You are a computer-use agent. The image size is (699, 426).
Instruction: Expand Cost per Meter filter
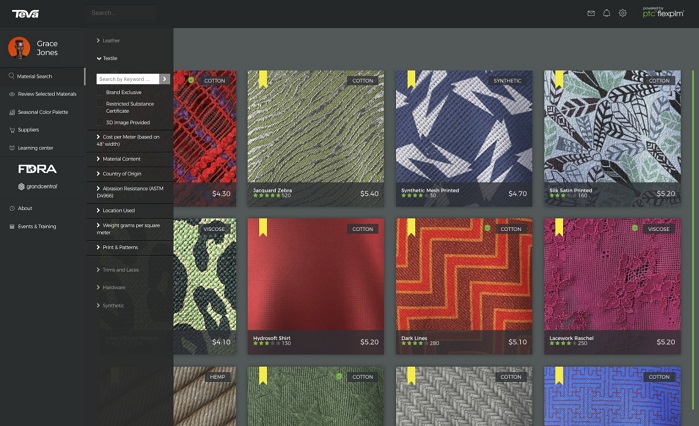pos(98,137)
